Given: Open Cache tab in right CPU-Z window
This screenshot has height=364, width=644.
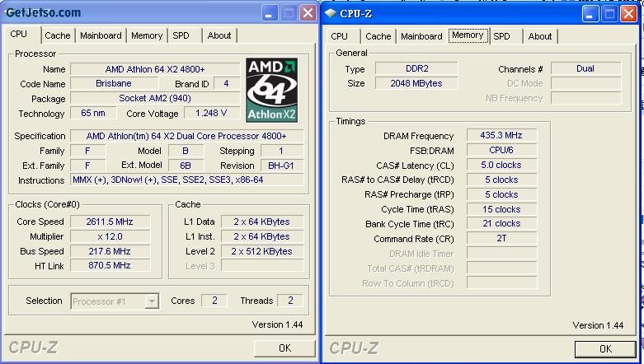Looking at the screenshot, I should click(378, 36).
